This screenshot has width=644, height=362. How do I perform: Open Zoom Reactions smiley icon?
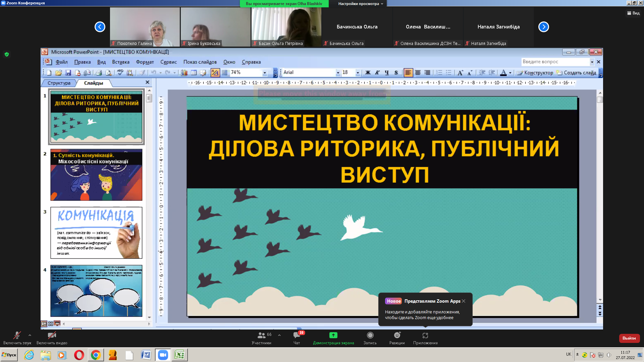click(397, 335)
